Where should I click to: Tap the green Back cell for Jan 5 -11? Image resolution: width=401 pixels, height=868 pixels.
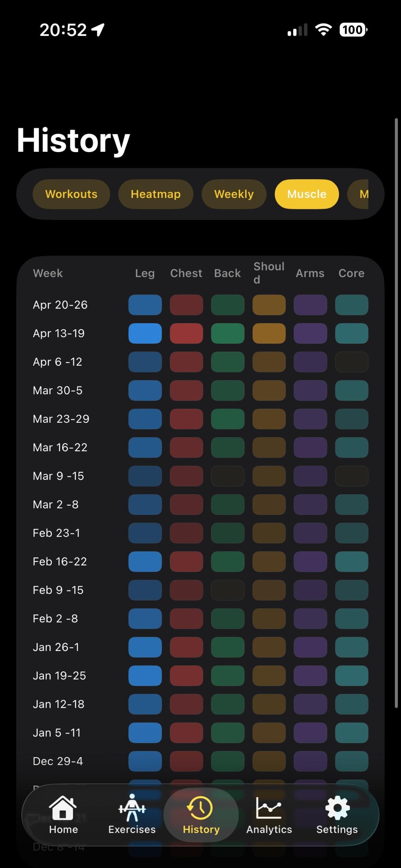pyautogui.click(x=228, y=733)
